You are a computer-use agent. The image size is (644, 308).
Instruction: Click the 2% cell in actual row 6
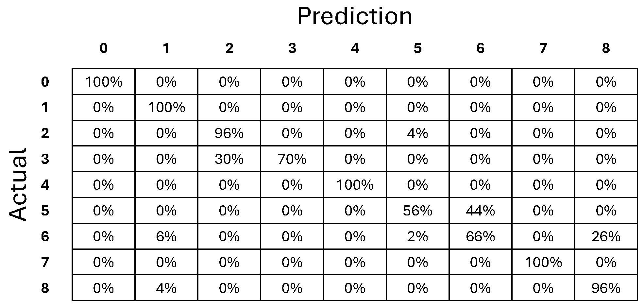(x=417, y=237)
